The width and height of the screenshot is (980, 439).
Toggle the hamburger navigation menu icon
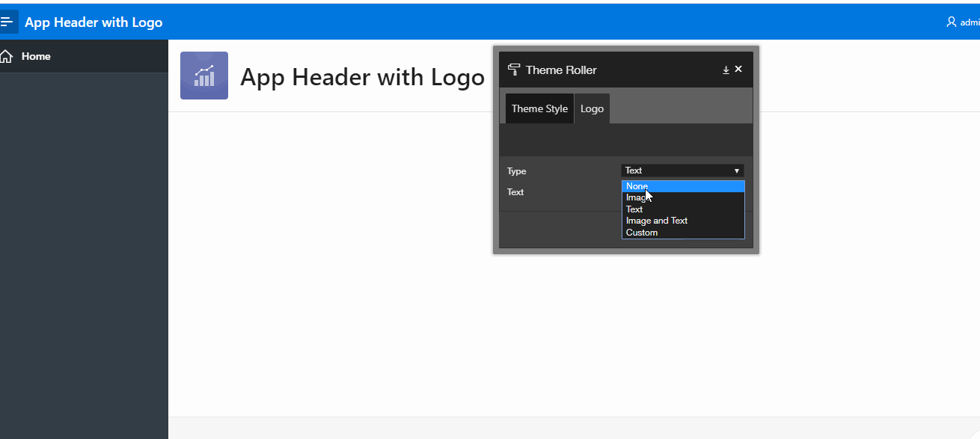tap(7, 22)
